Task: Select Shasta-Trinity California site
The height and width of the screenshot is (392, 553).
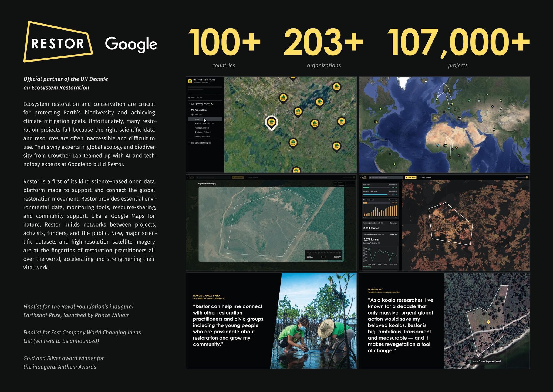Action: 204,123
